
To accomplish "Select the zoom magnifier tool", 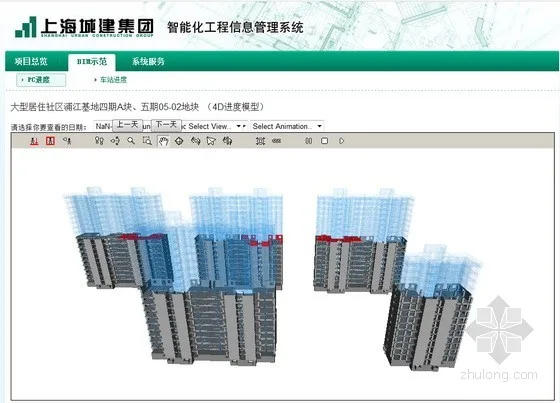I will click(x=131, y=141).
